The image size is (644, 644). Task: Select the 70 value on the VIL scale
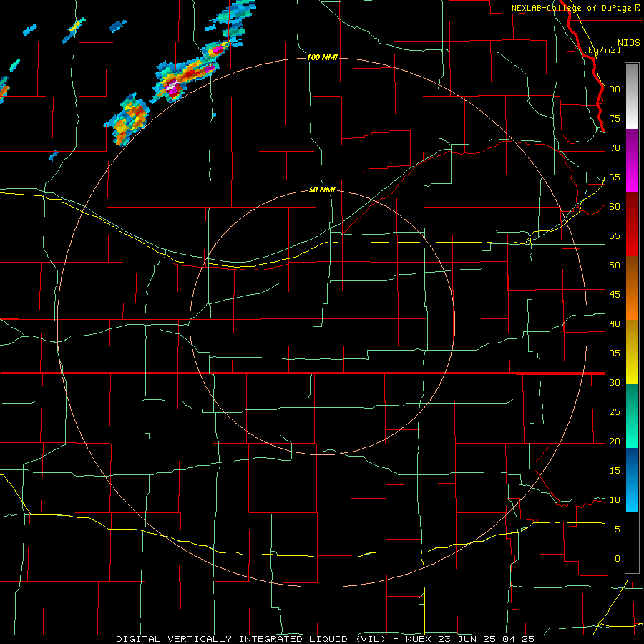click(x=615, y=148)
